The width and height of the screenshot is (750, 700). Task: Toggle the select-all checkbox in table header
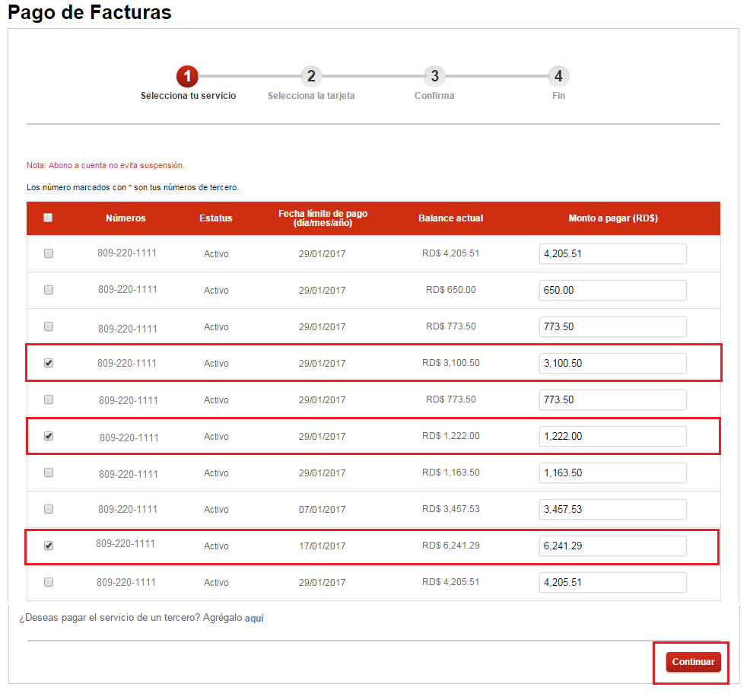[48, 218]
